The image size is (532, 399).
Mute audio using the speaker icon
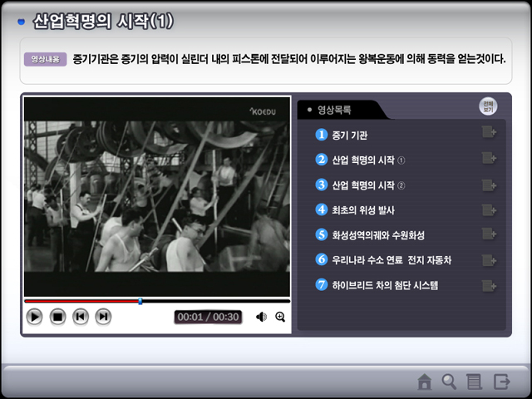[x=261, y=316]
